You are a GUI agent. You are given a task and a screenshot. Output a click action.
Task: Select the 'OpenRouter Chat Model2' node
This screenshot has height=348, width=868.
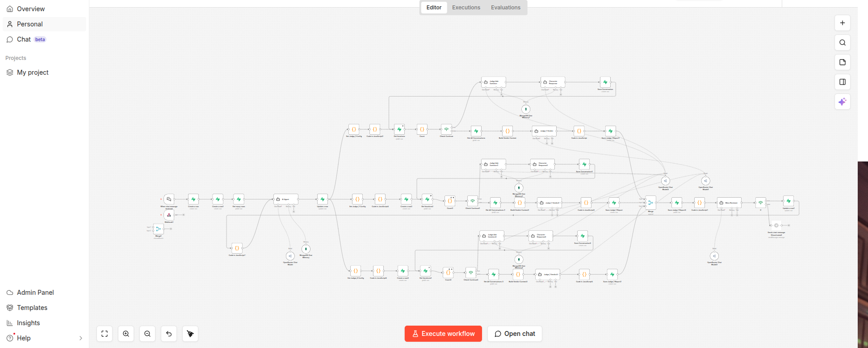pyautogui.click(x=714, y=256)
